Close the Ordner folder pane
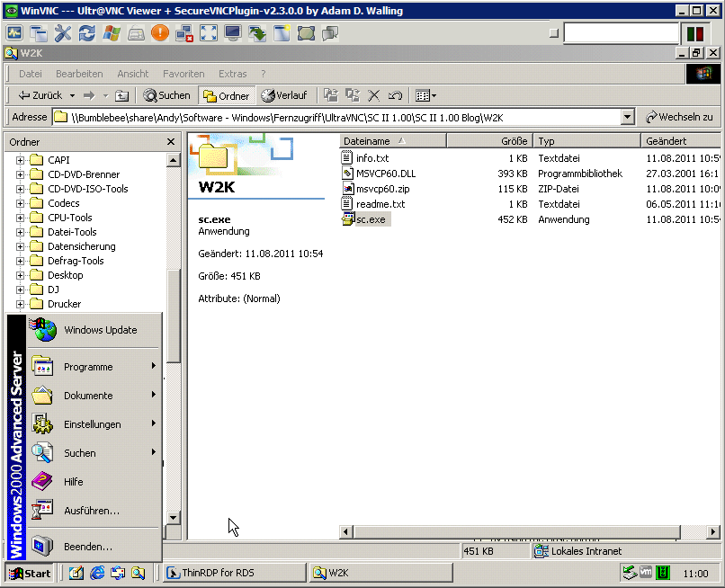This screenshot has width=725, height=588. click(x=171, y=142)
